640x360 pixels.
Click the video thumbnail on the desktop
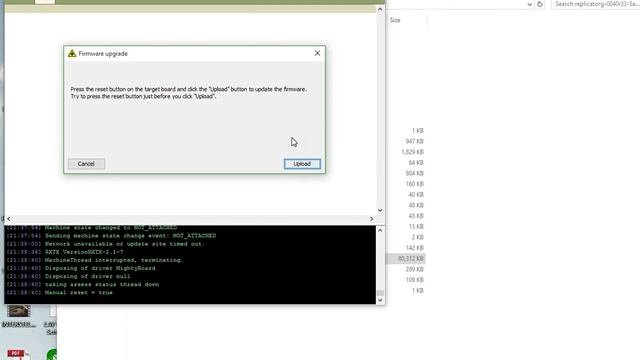tap(19, 311)
